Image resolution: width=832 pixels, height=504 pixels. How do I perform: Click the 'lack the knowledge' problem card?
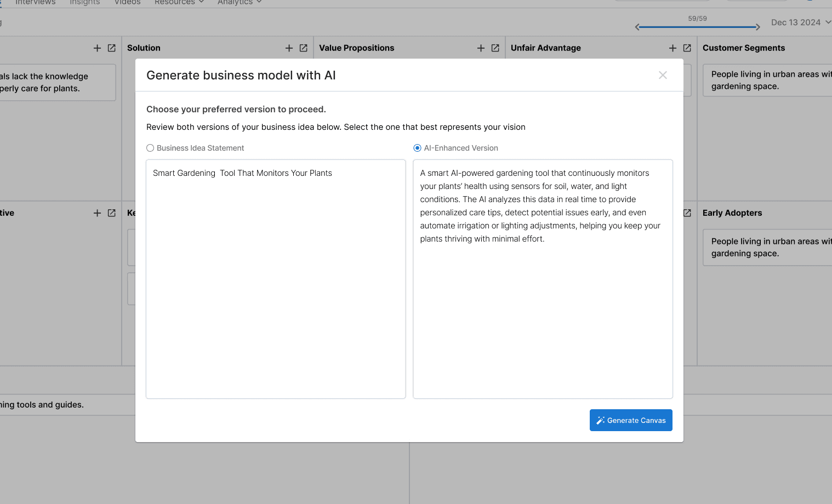coord(58,82)
